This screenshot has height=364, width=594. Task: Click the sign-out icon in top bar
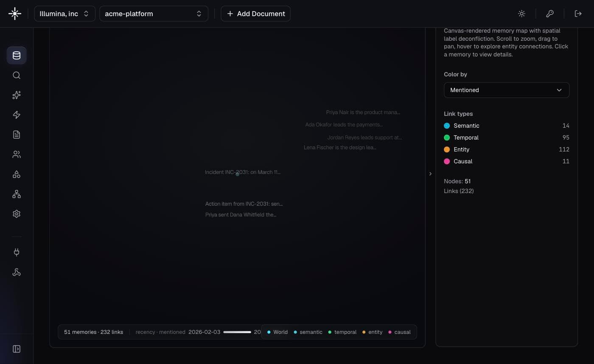tap(578, 14)
